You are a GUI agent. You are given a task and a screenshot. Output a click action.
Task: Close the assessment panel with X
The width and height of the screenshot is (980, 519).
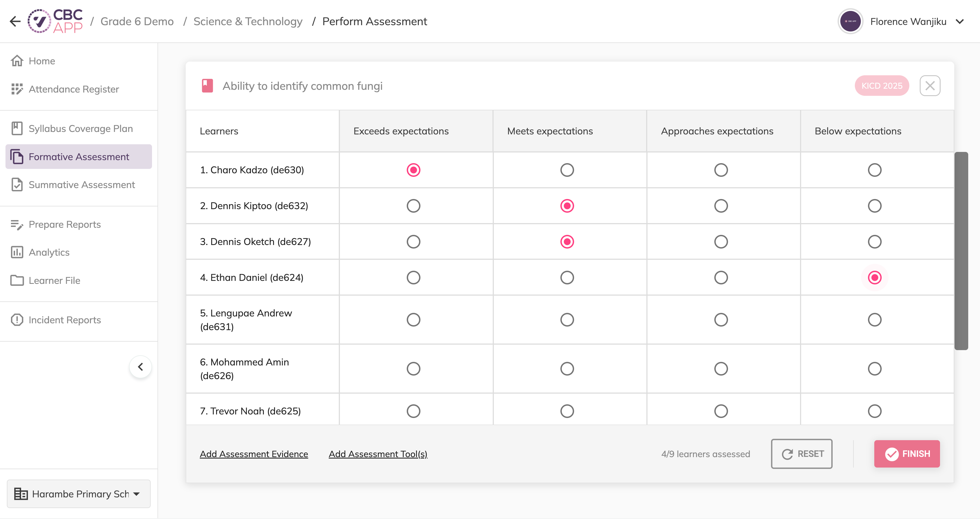coord(930,86)
